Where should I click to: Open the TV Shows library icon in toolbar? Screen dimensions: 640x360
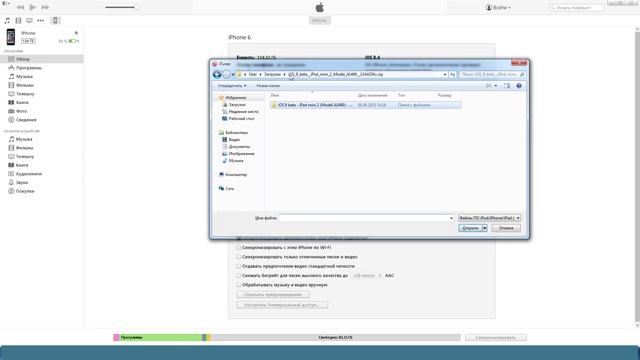click(x=29, y=20)
